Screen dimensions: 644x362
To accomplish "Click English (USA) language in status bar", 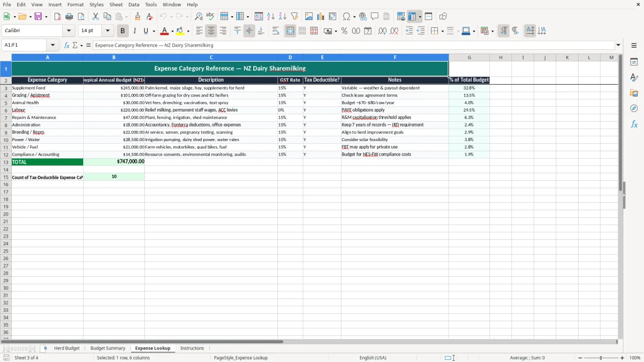I will [x=372, y=358].
